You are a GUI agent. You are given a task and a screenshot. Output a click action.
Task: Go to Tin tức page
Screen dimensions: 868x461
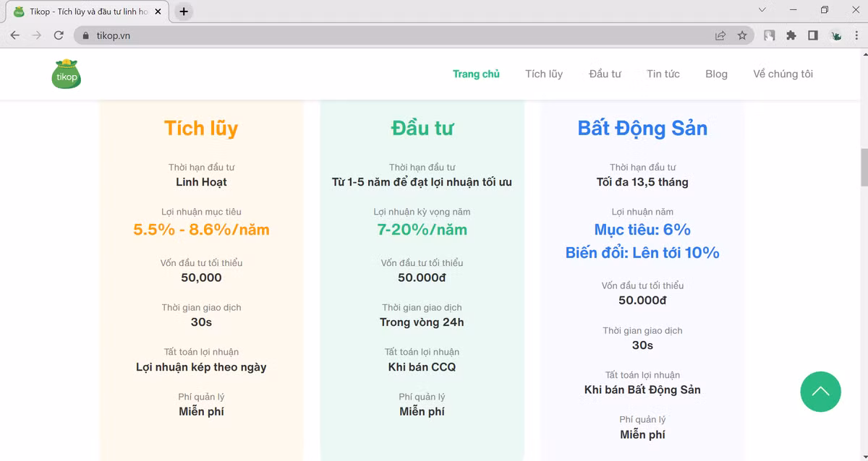click(663, 74)
